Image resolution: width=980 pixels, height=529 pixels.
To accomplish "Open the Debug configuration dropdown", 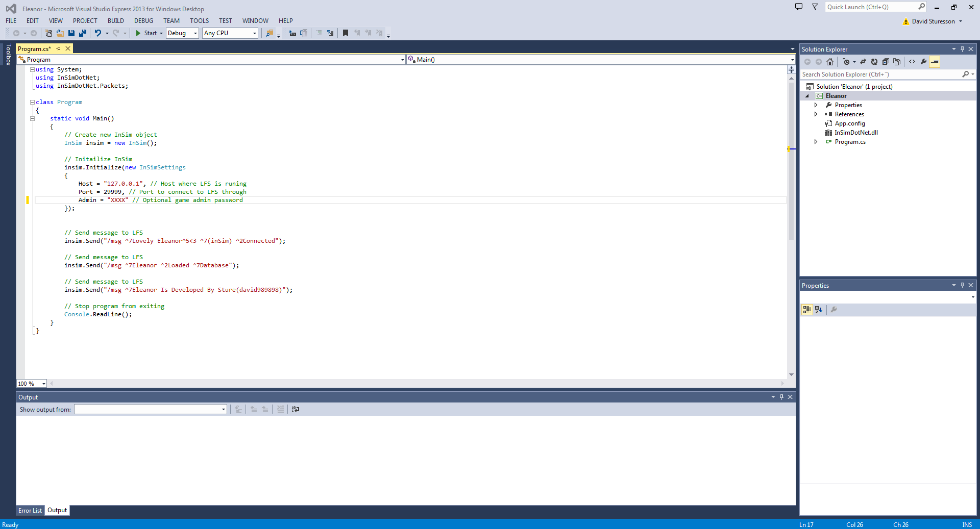I will [x=195, y=33].
